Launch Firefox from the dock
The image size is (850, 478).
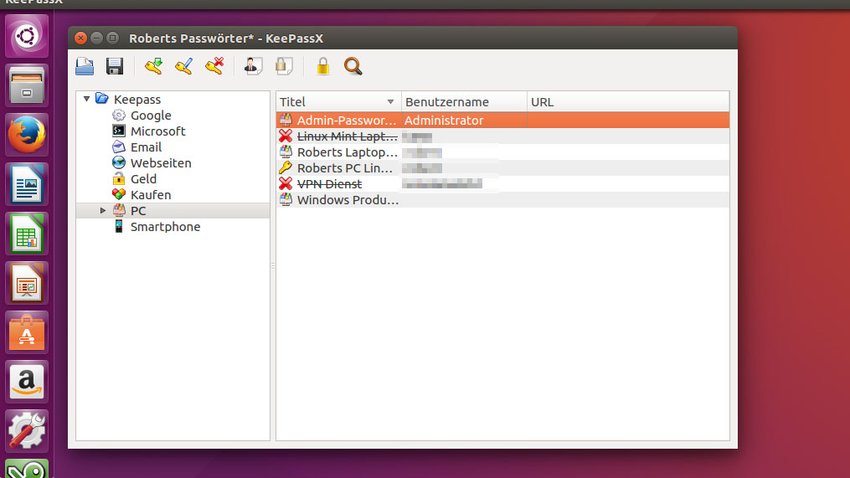coord(27,135)
